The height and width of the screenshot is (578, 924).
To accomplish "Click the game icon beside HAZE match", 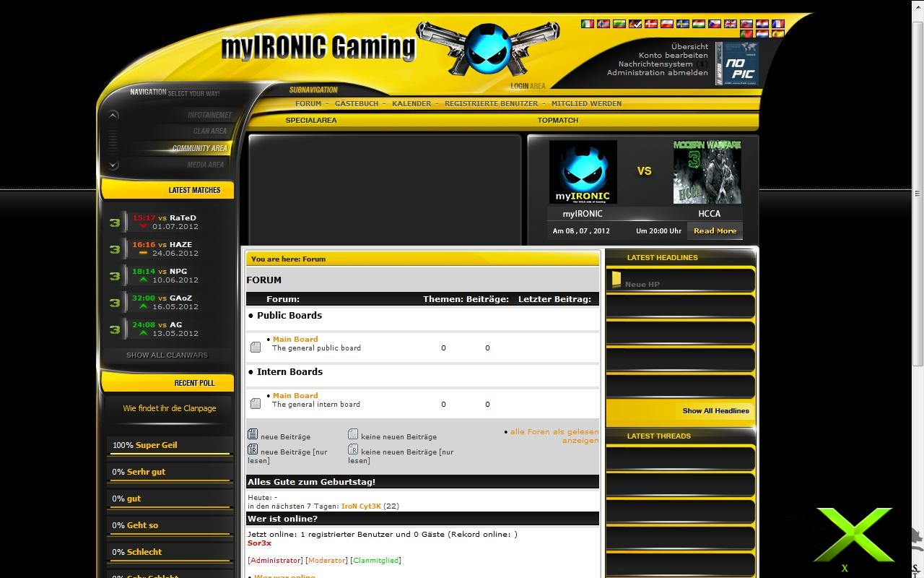I will point(114,249).
